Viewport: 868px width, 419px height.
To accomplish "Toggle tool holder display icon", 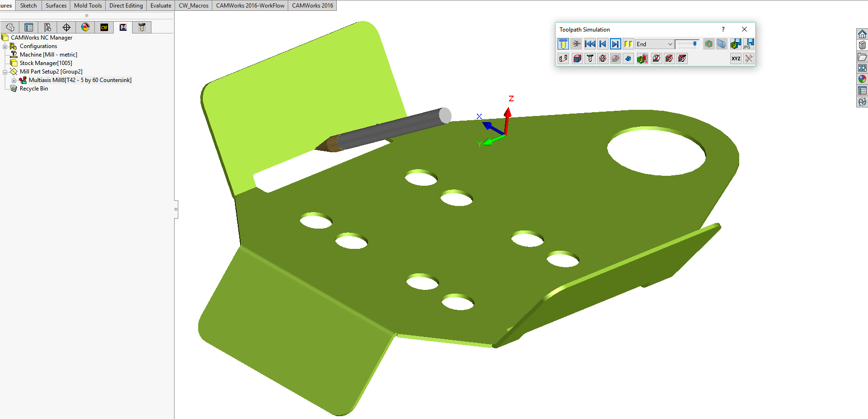I will click(x=590, y=58).
